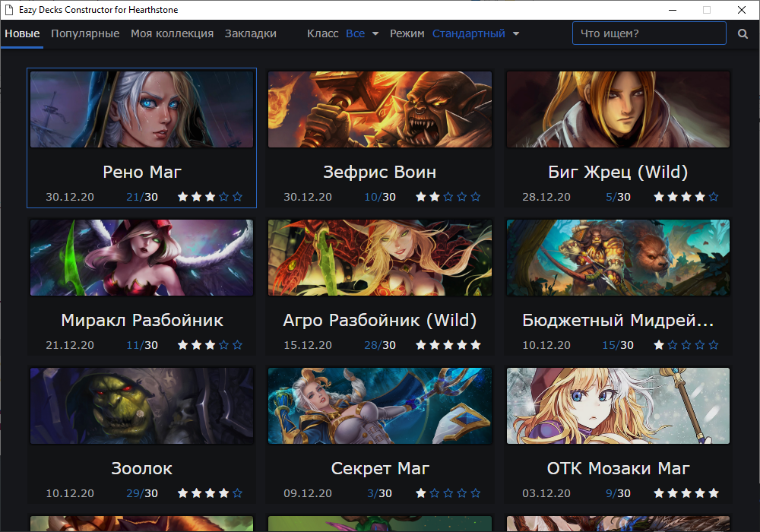Click the Режим dropdown arrow

click(x=516, y=34)
